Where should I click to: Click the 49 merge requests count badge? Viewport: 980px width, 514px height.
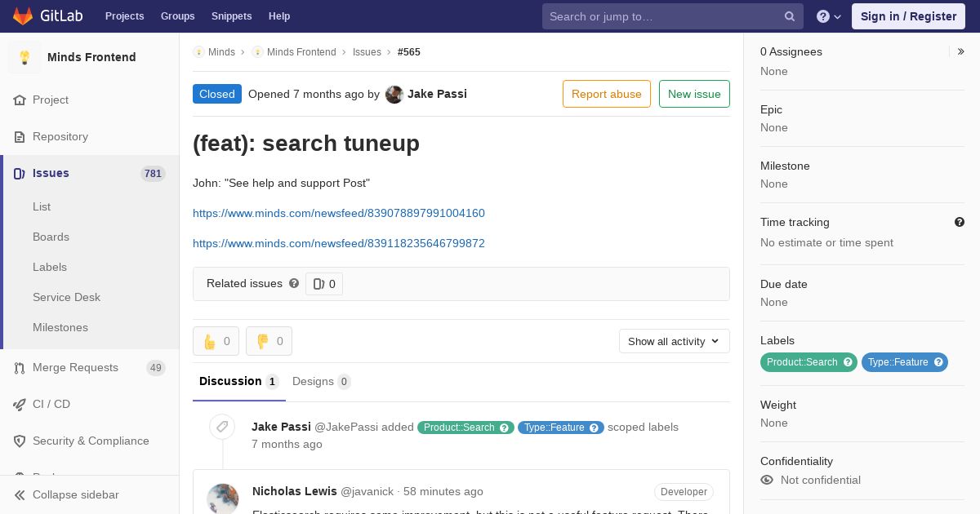coord(156,368)
